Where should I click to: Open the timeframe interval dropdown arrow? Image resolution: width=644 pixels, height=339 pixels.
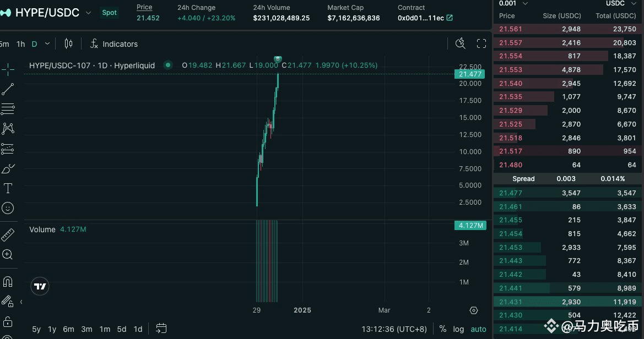point(47,43)
